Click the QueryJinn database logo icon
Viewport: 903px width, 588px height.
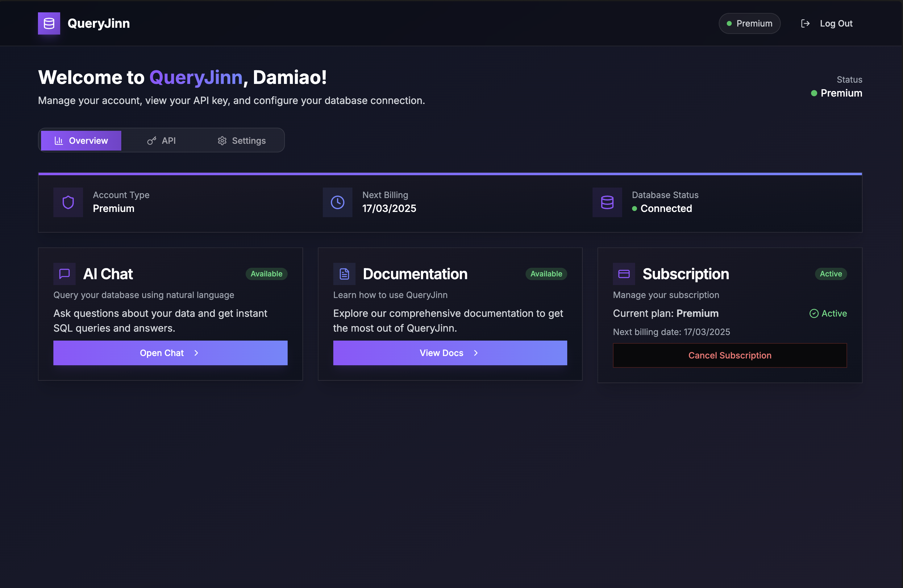[49, 23]
